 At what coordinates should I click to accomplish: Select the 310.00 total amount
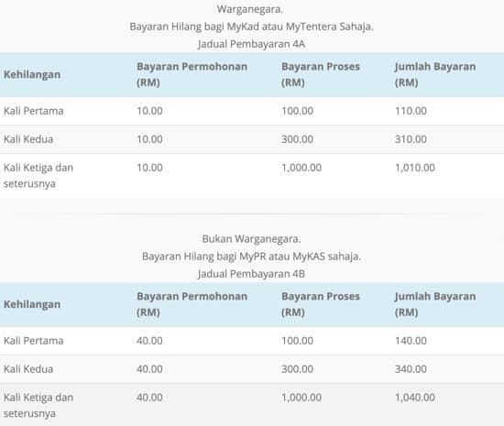(x=411, y=139)
